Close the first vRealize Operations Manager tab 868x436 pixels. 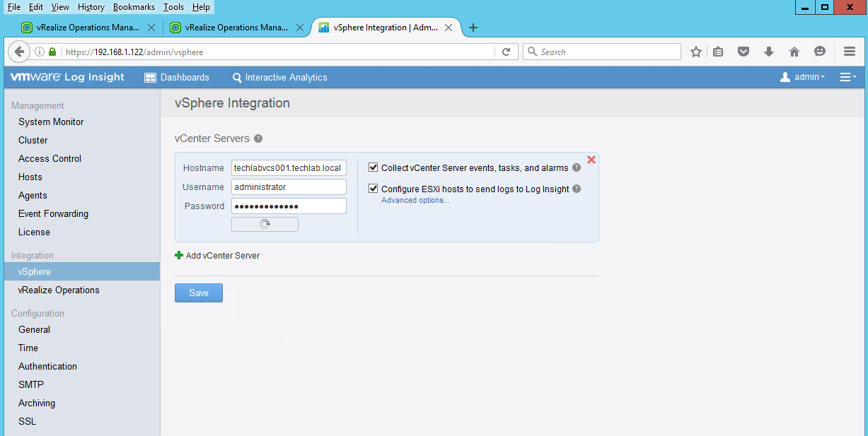pyautogui.click(x=151, y=28)
